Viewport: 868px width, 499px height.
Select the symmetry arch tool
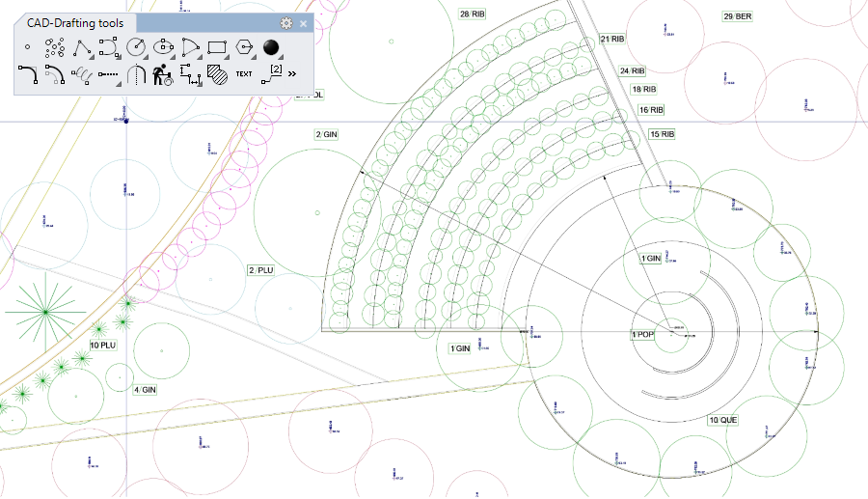pyautogui.click(x=136, y=74)
